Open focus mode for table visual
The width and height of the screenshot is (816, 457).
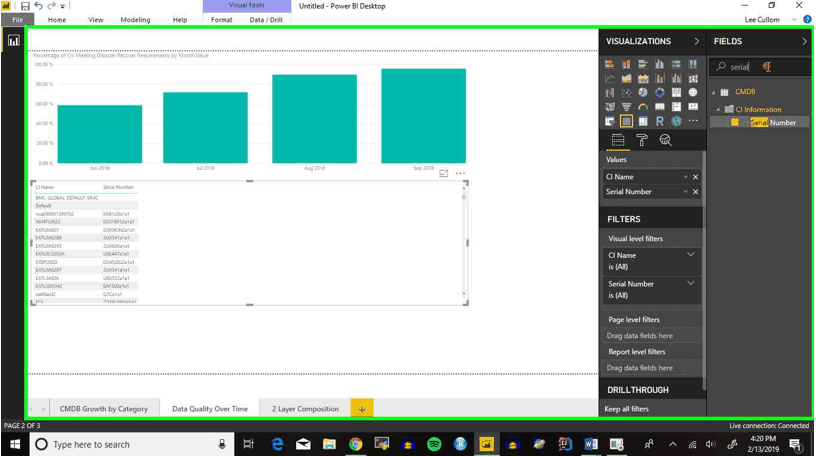[443, 173]
